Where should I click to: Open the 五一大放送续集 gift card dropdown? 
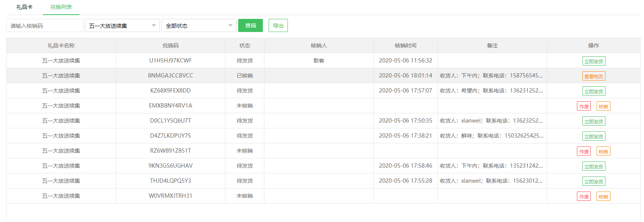[x=122, y=26]
